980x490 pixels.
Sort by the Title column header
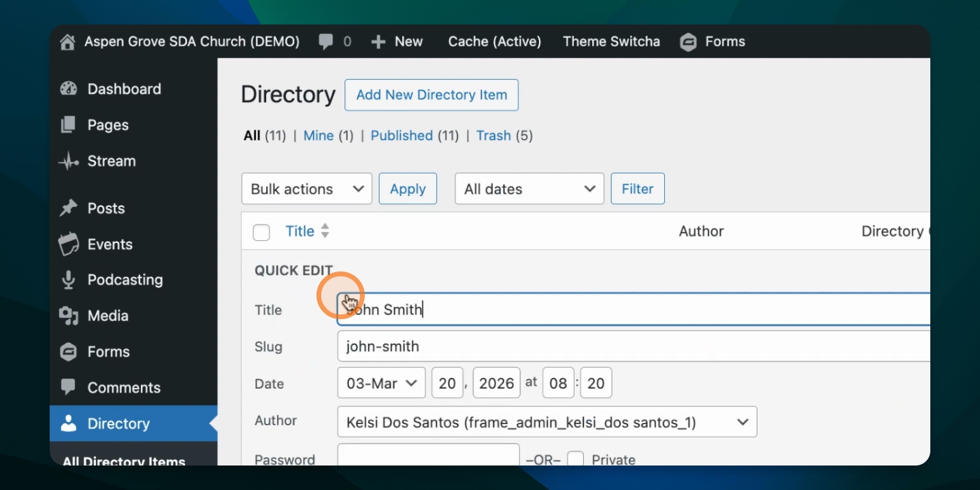pyautogui.click(x=300, y=231)
